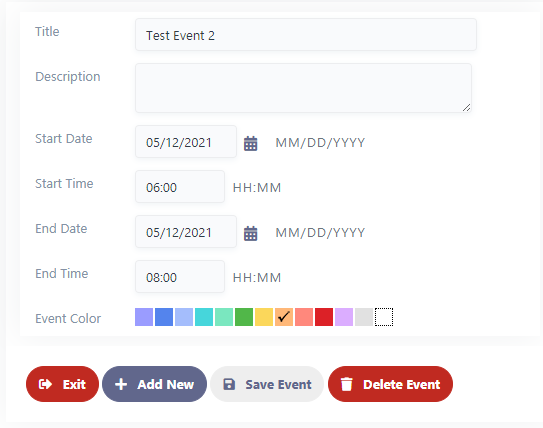Screen dimensions: 543x428
Task: Click the Exit button
Action: (x=62, y=384)
